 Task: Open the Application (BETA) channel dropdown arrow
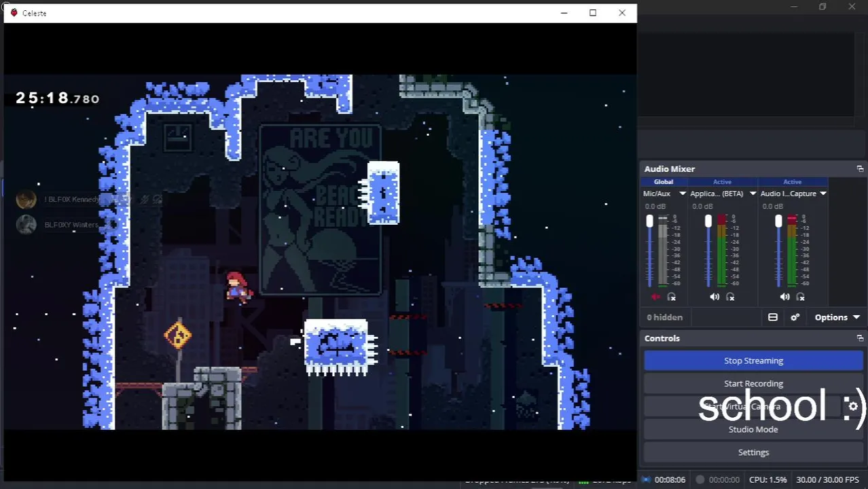click(x=753, y=194)
